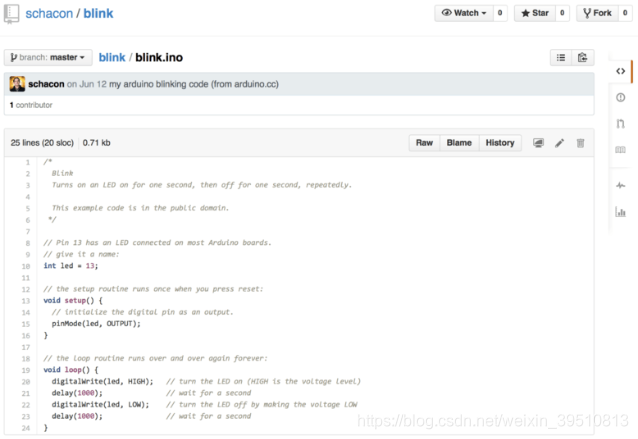Open the stargazers count next to Star

[x=562, y=13]
